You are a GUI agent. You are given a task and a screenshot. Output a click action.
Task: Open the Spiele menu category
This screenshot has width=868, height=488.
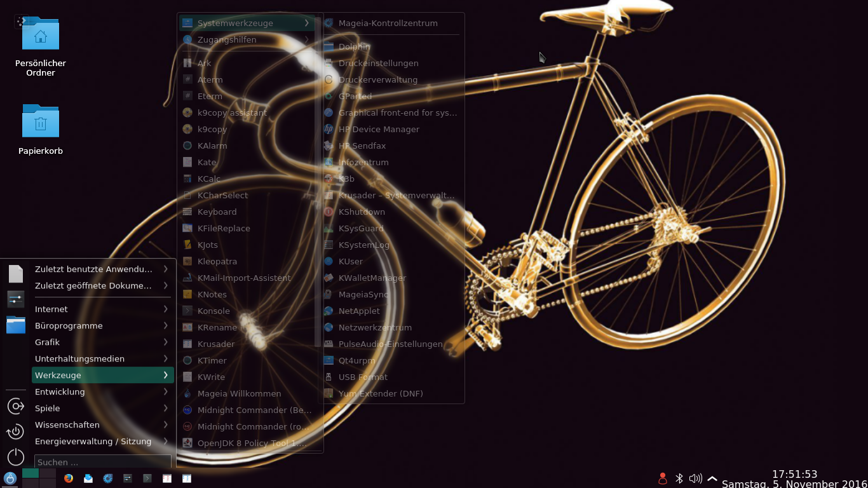pyautogui.click(x=103, y=408)
